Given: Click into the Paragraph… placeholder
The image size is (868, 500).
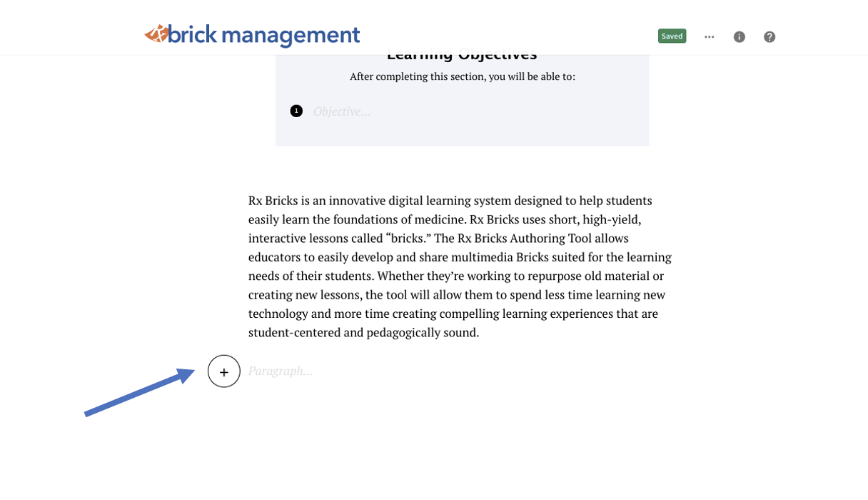Looking at the screenshot, I should pos(281,371).
